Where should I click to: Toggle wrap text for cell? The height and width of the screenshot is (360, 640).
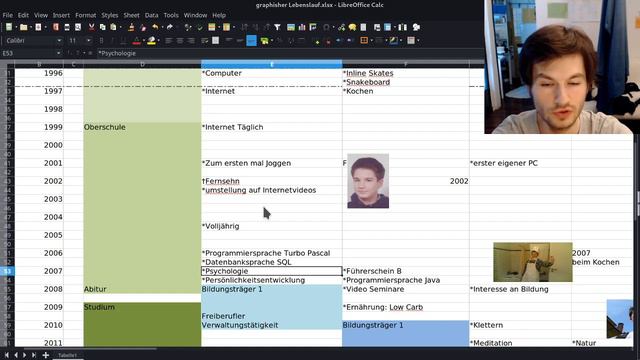[204, 40]
